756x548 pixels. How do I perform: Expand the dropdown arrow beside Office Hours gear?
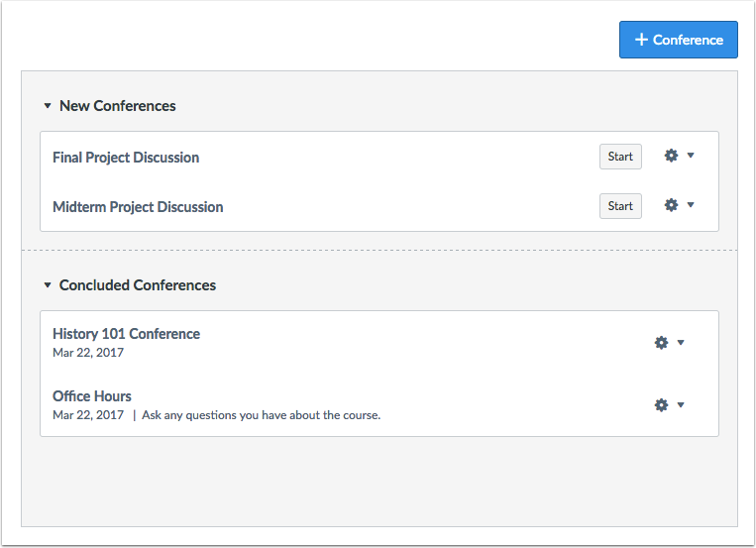coord(681,404)
